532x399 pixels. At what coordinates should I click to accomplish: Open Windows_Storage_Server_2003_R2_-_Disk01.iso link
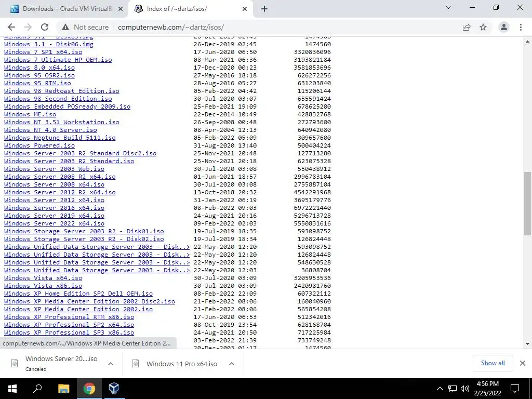coord(84,231)
